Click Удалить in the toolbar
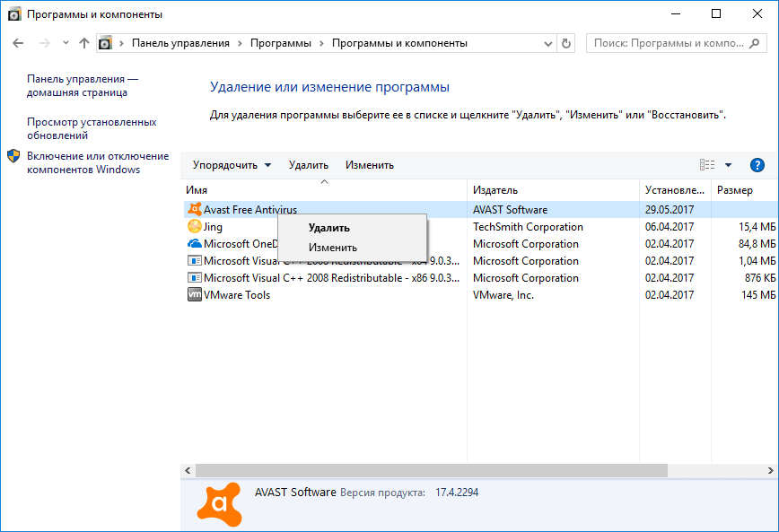Screen dimensions: 779x532 coord(309,165)
